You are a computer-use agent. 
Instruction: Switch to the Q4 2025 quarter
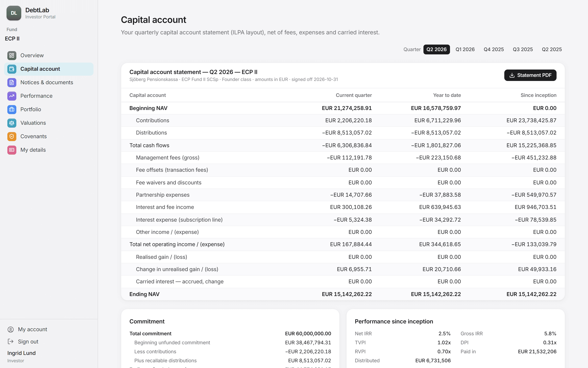[493, 49]
